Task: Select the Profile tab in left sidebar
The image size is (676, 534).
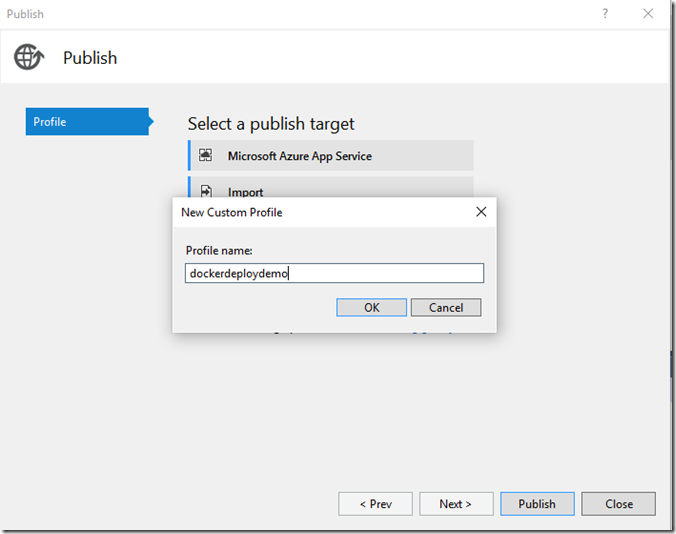Action: [86, 122]
